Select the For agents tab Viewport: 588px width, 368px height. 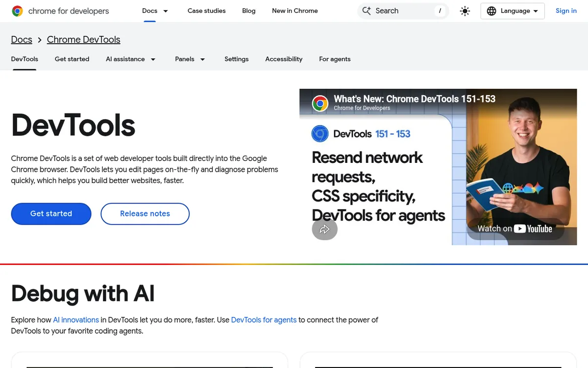click(335, 59)
